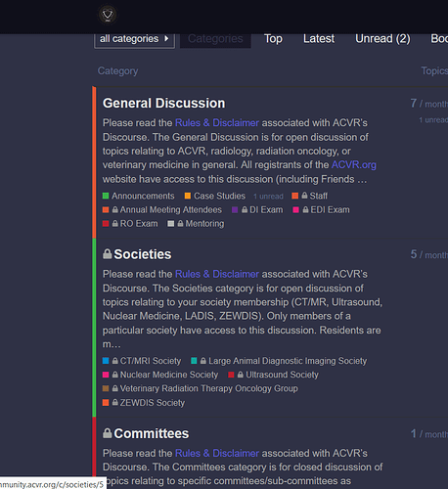Open the Ultrasound Society subcategory
The width and height of the screenshot is (448, 489).
click(282, 375)
